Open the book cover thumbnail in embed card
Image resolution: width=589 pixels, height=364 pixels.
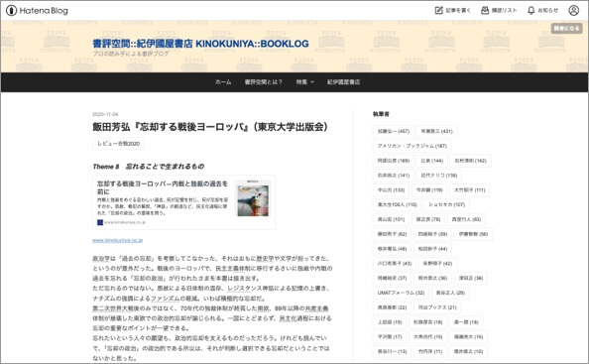(x=253, y=198)
